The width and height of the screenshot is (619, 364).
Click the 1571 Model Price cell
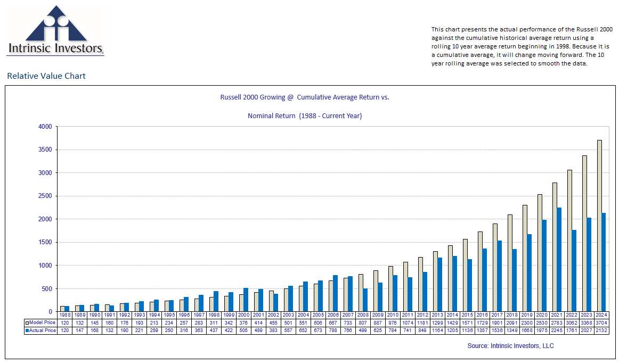pos(467,322)
